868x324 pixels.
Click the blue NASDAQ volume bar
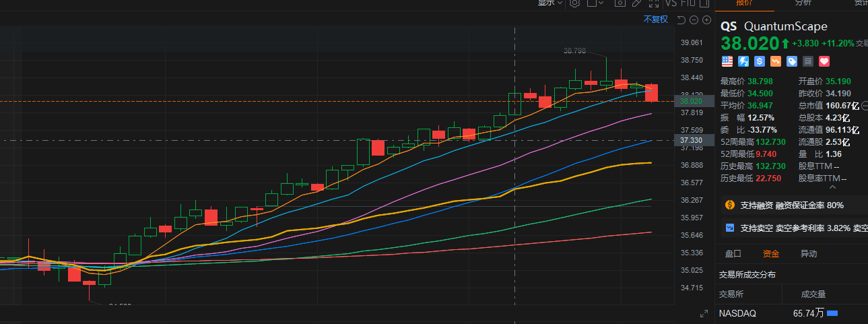click(832, 313)
